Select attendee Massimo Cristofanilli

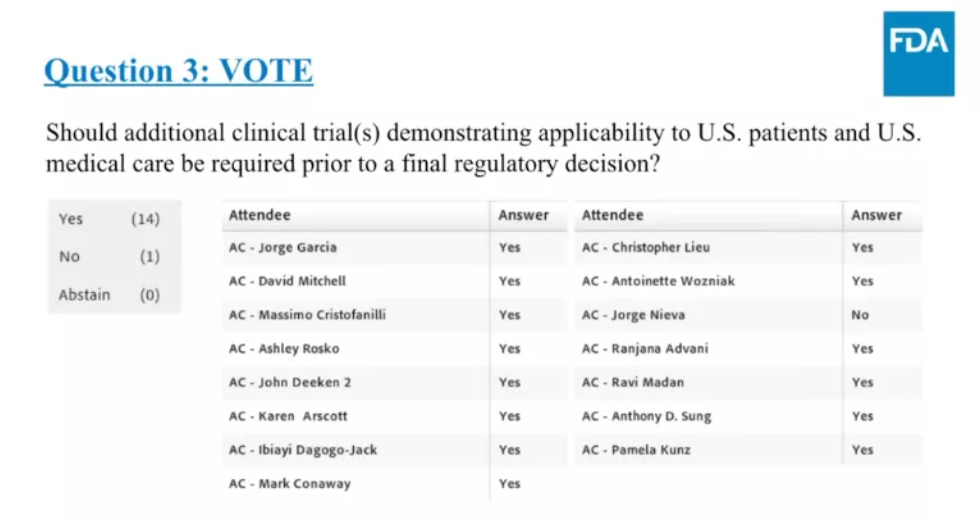click(307, 315)
